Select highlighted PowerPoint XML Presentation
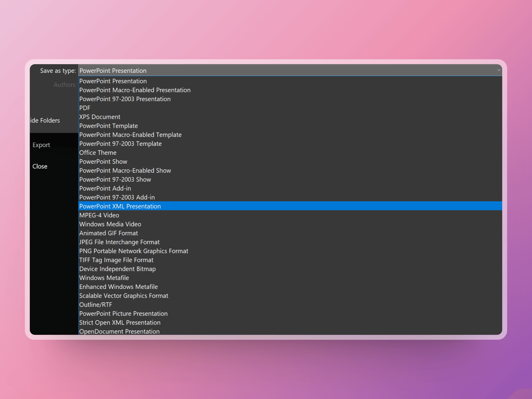 [290, 206]
